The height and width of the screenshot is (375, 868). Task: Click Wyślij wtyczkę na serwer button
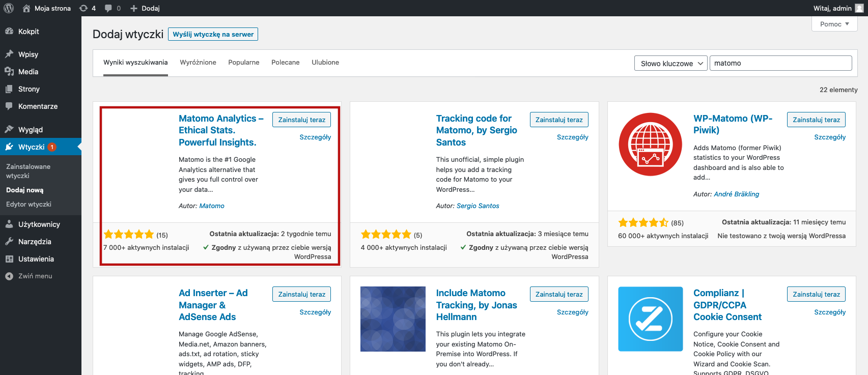pyautogui.click(x=213, y=34)
